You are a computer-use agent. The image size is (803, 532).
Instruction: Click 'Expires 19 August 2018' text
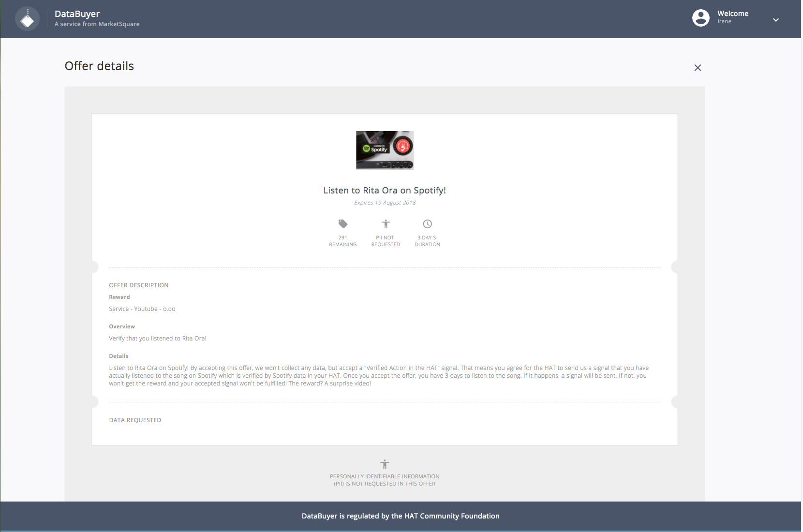pos(385,203)
